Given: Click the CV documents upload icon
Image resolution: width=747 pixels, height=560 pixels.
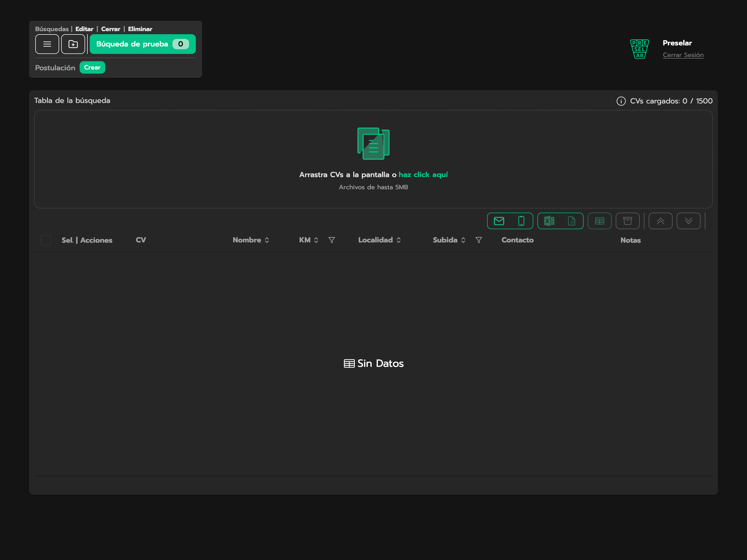Looking at the screenshot, I should [373, 143].
